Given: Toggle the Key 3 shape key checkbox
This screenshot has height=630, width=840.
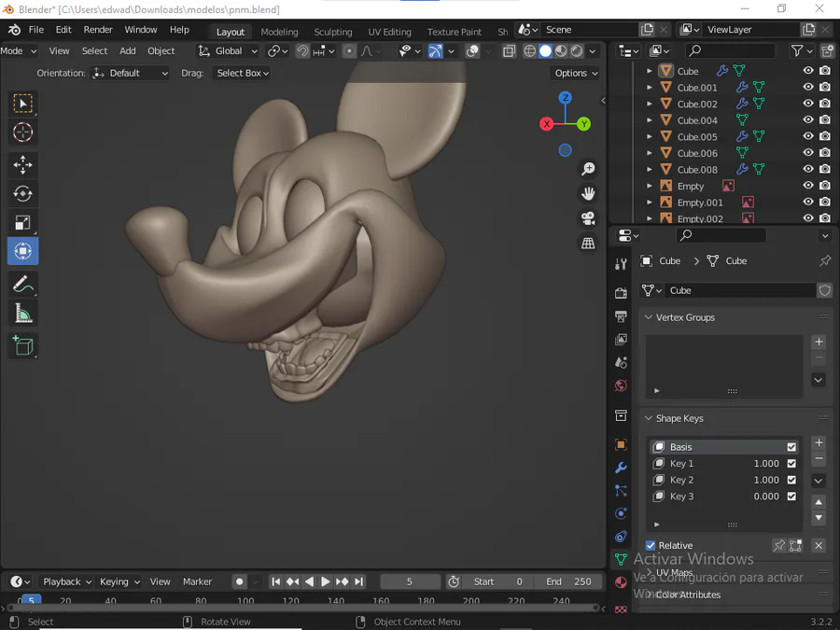Looking at the screenshot, I should (791, 497).
